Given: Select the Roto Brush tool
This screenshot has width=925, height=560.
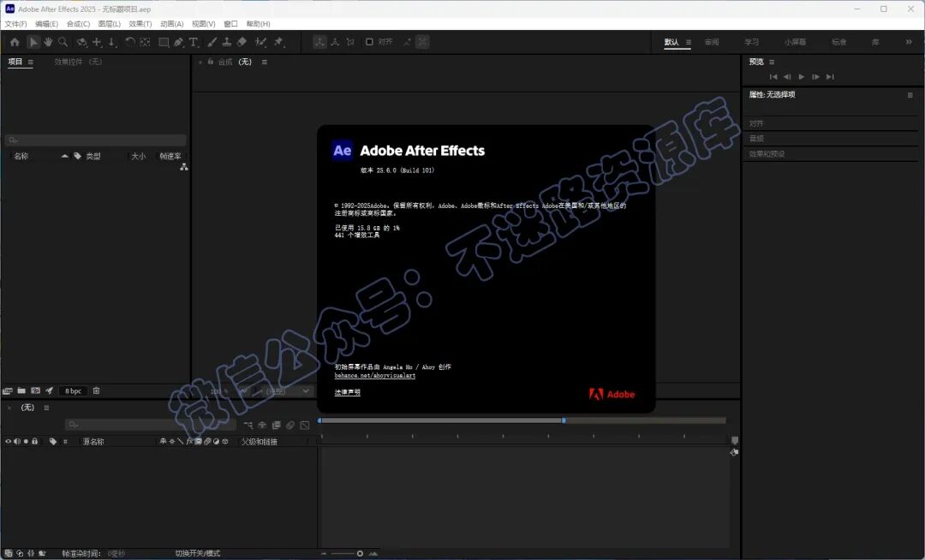Looking at the screenshot, I should pyautogui.click(x=260, y=42).
